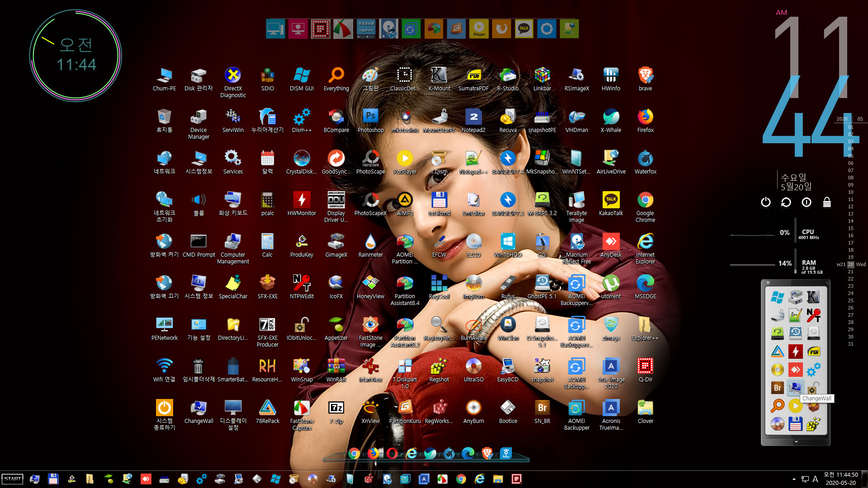868x488 pixels.
Task: Open HWMonitor shortcut
Action: pos(302,204)
